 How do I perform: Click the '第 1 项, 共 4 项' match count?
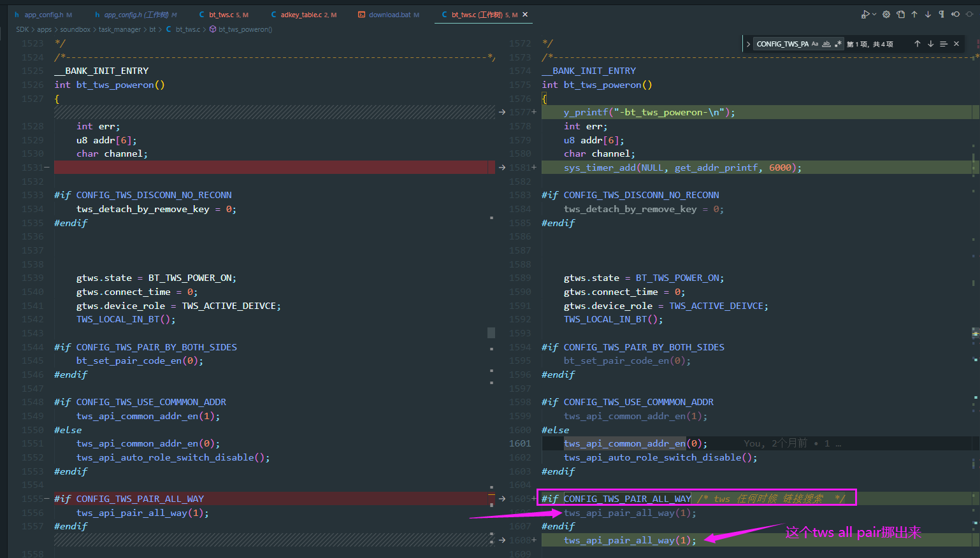(870, 44)
